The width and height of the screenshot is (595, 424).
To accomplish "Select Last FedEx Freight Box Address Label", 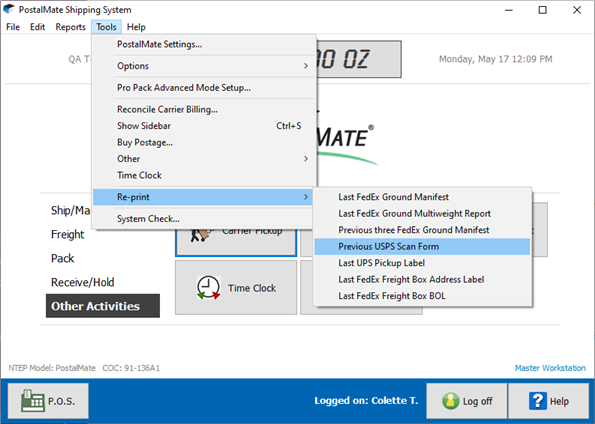I will click(422, 280).
